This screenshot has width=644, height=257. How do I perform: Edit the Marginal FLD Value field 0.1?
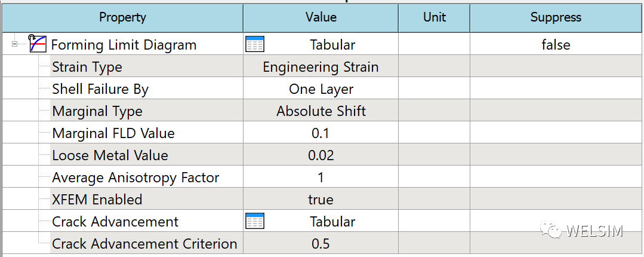(x=321, y=133)
